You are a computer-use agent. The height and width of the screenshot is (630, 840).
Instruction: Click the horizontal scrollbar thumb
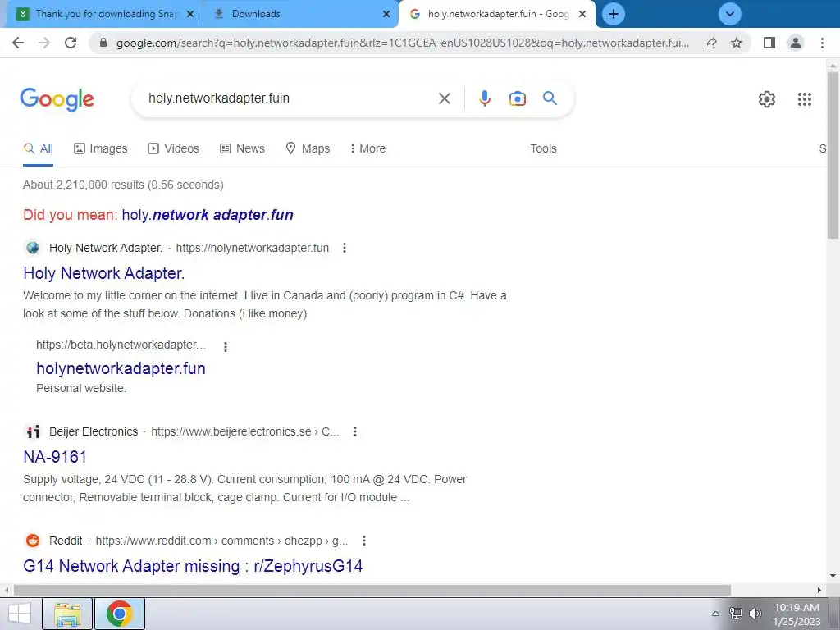click(372, 591)
